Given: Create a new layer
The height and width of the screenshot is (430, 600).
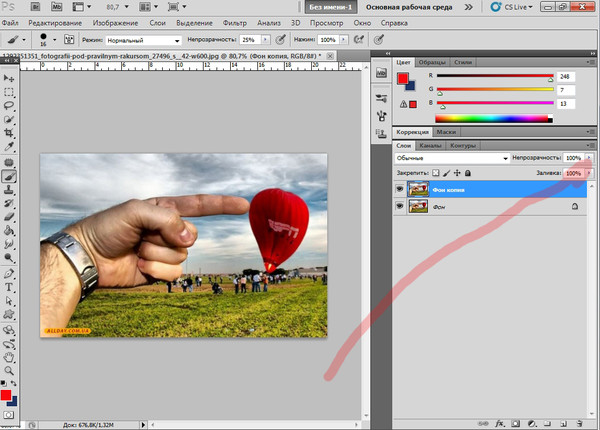Looking at the screenshot, I should pyautogui.click(x=564, y=423).
